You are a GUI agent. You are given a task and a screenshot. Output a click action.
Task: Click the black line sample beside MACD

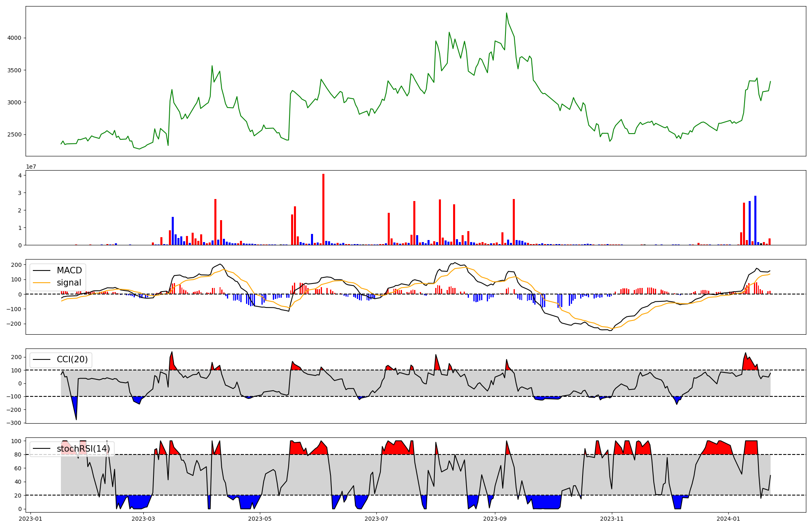(x=42, y=271)
